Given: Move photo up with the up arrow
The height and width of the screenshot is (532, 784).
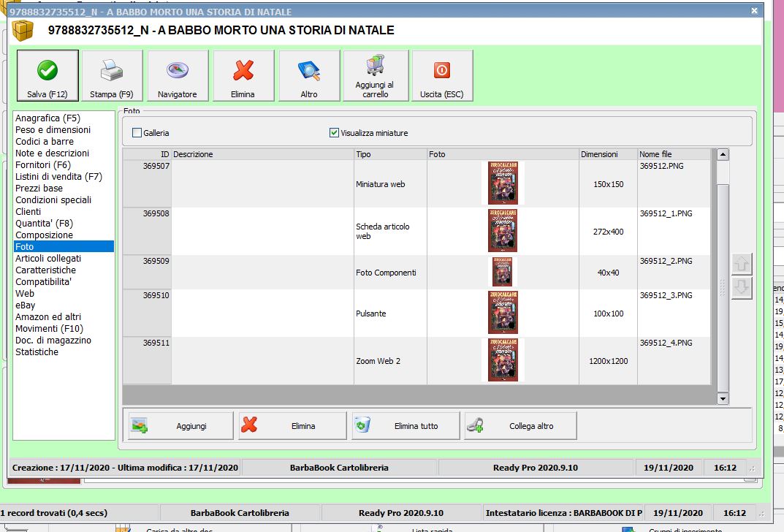Looking at the screenshot, I should click(x=742, y=264).
